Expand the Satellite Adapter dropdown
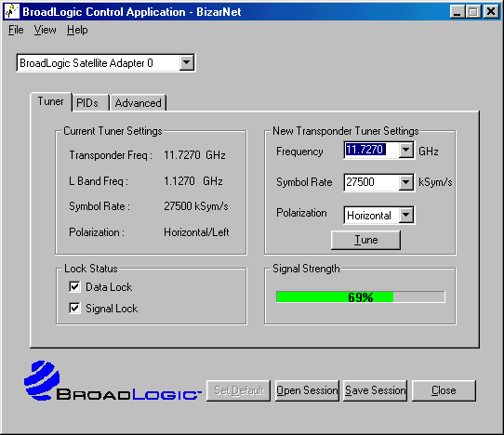This screenshot has width=504, height=435. click(x=186, y=62)
